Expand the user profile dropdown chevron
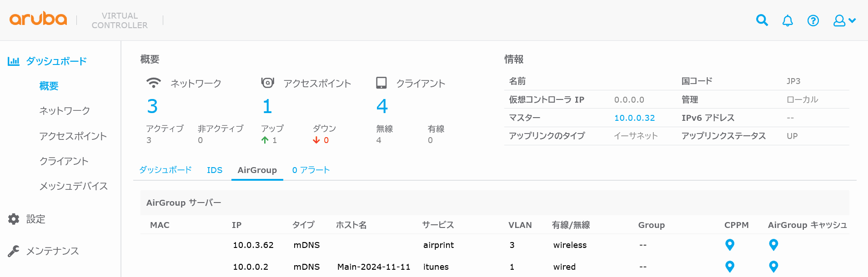868x277 pixels. tap(853, 20)
